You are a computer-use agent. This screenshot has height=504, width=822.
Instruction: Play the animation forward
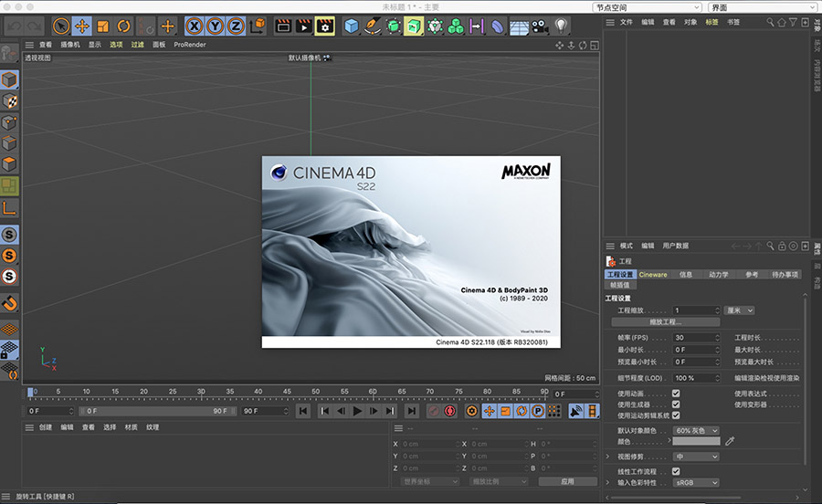point(357,411)
